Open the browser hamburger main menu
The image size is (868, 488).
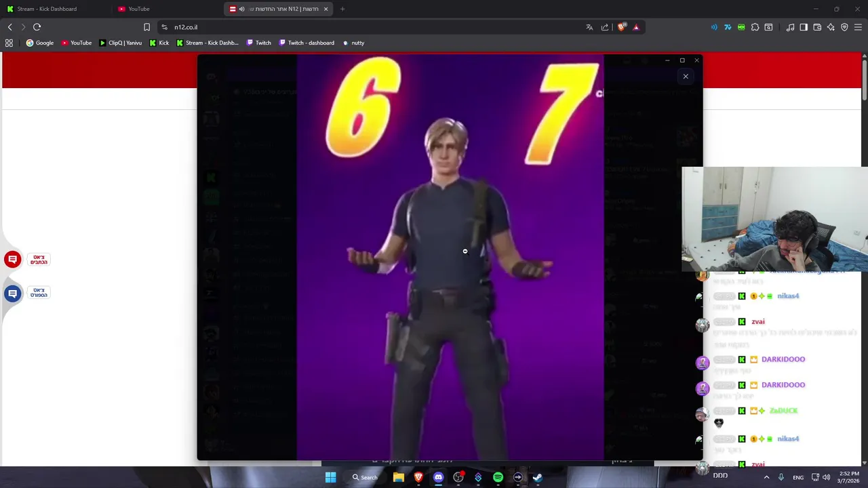coord(858,27)
